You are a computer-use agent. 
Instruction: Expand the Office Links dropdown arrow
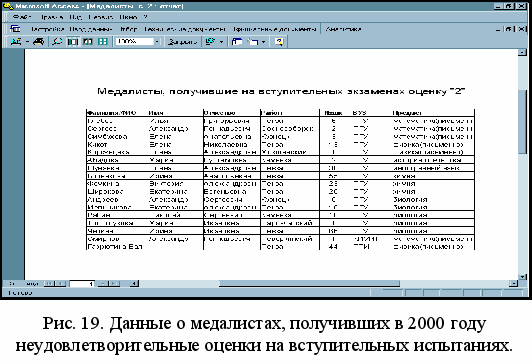coord(222,42)
